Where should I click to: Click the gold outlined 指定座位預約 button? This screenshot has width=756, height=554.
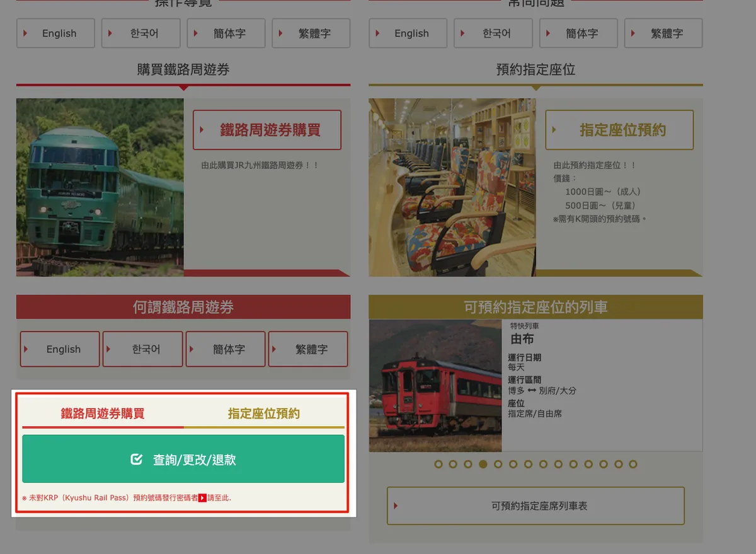tap(619, 130)
